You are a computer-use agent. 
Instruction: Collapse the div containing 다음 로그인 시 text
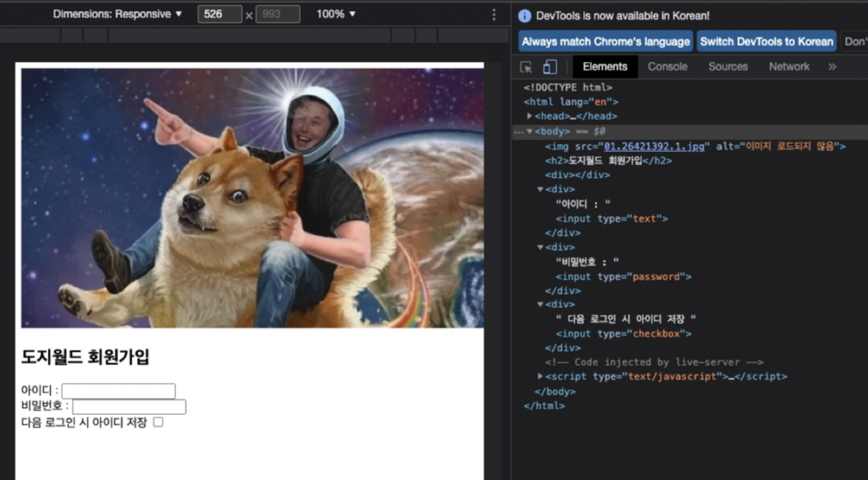540,305
